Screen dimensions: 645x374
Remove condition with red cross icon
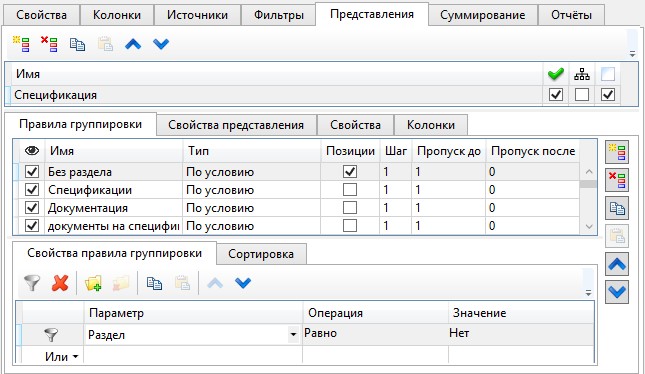pos(60,283)
